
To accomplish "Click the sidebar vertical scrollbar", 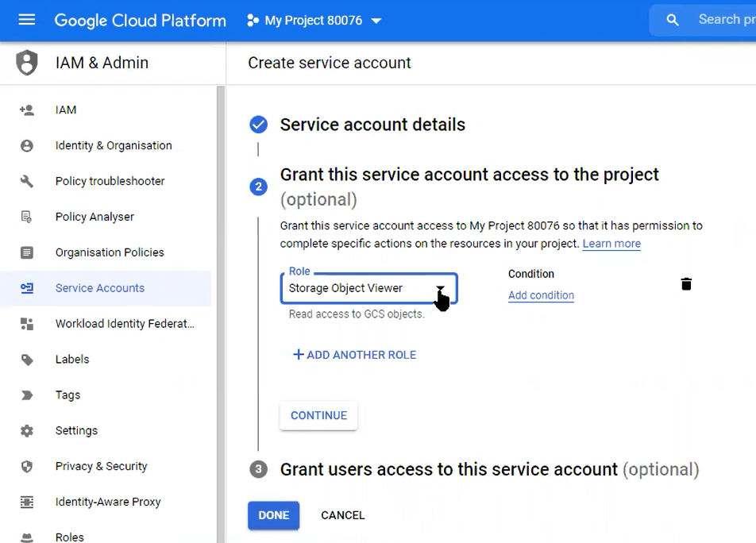I will [220, 314].
